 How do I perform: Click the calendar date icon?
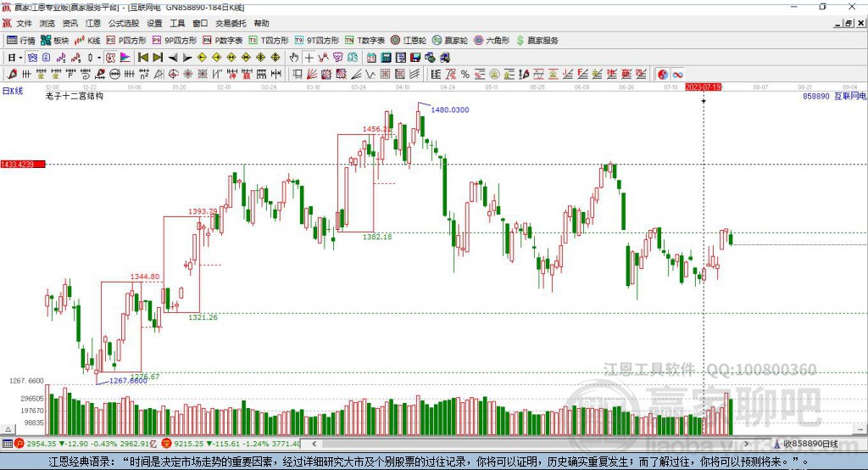pos(371,58)
